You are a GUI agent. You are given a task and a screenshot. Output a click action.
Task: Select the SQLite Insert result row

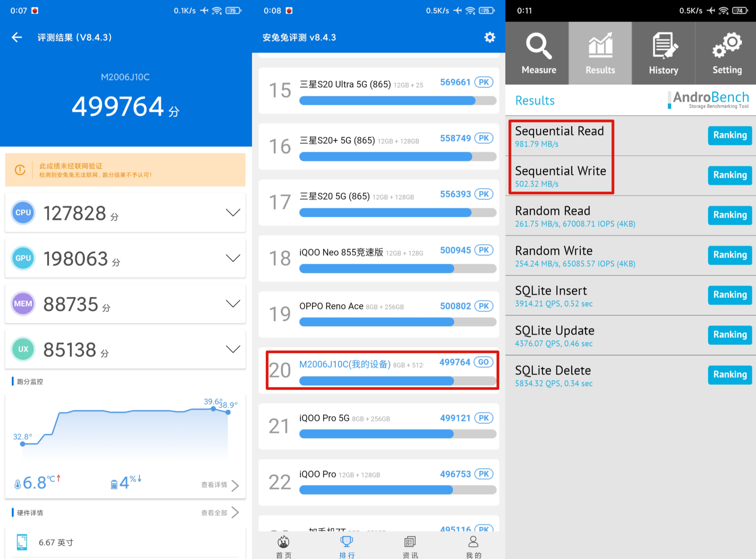pyautogui.click(x=631, y=295)
